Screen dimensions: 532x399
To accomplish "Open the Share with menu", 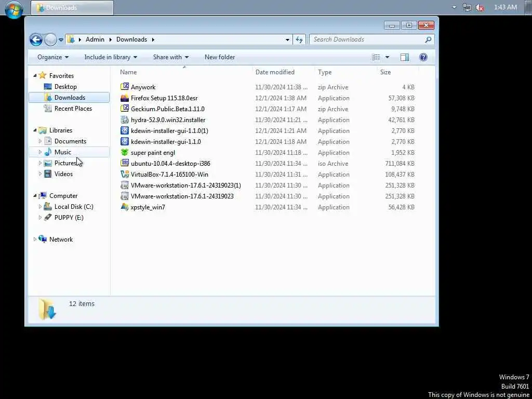I will coord(170,57).
